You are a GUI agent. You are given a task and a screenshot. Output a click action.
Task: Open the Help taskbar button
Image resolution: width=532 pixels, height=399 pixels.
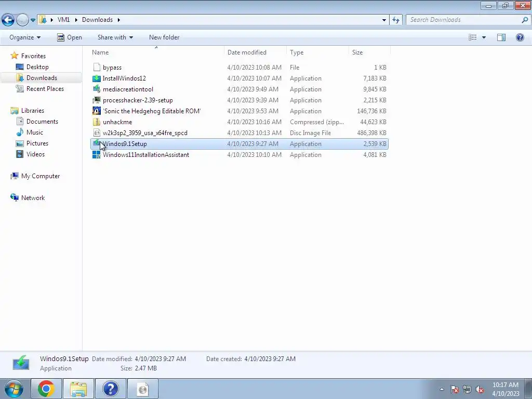click(x=110, y=389)
